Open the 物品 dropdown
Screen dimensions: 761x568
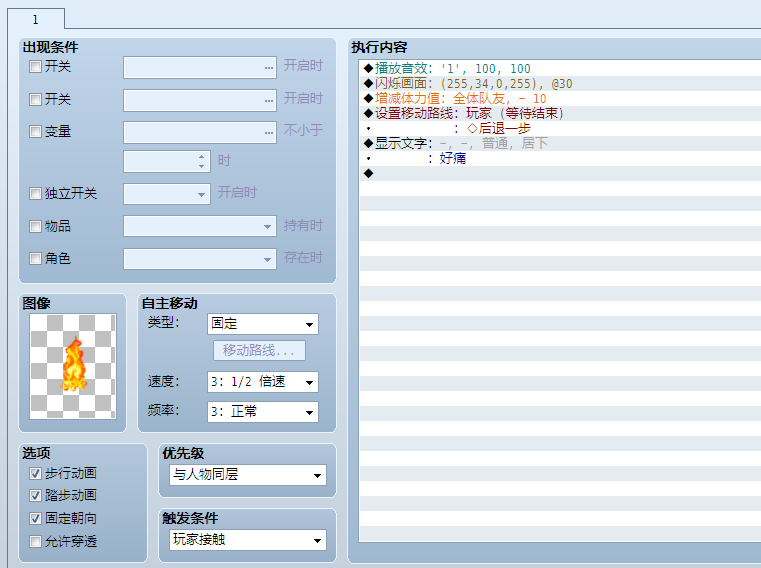click(200, 226)
